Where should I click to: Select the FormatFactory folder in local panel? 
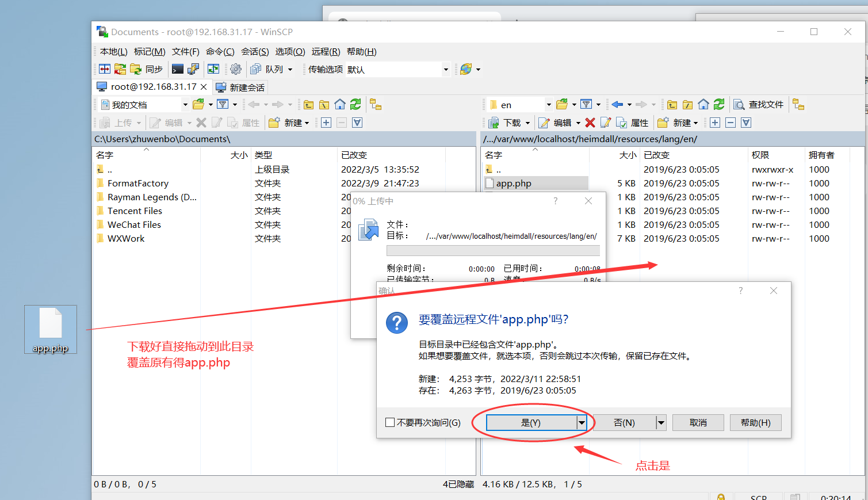pos(138,183)
